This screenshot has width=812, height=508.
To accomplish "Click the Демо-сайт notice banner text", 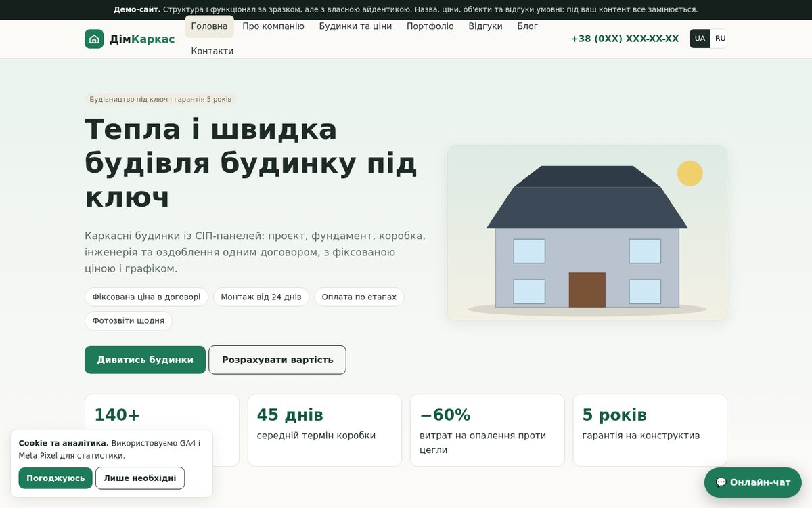I will [x=406, y=9].
